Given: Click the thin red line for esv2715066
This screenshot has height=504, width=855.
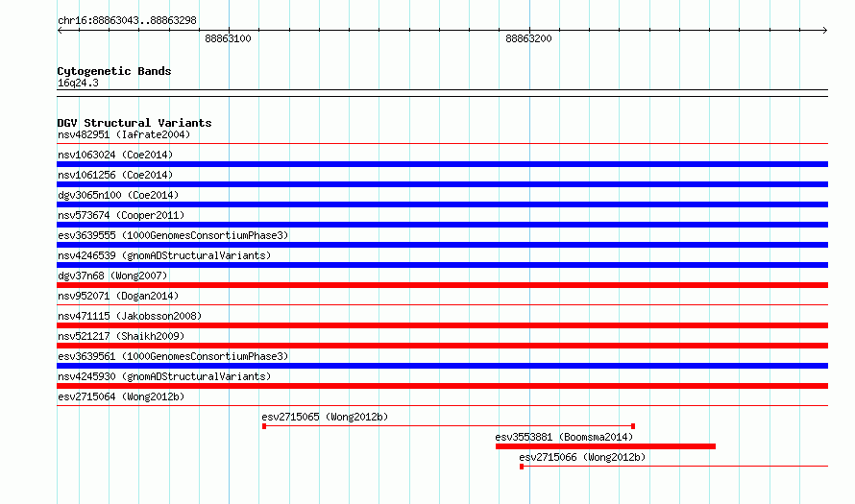Looking at the screenshot, I should [x=674, y=467].
